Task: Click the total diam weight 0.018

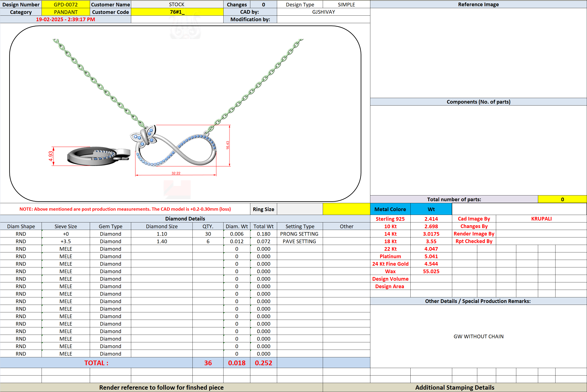Action: pos(237,363)
